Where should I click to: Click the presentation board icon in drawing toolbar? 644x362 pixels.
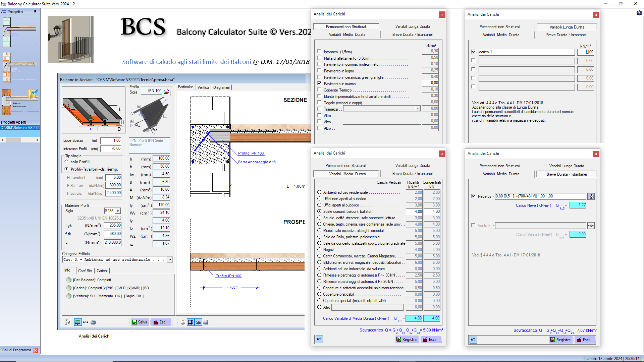tap(183, 322)
